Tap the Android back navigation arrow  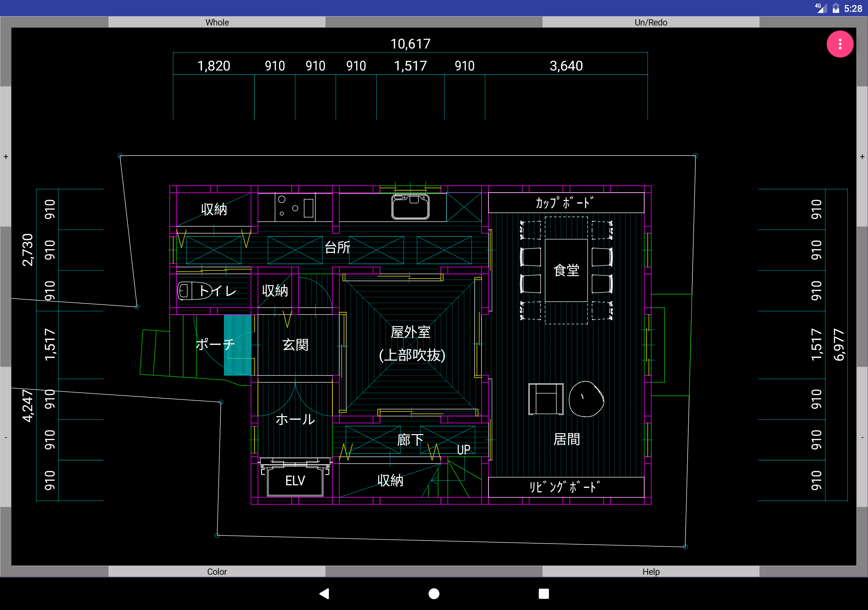click(324, 593)
